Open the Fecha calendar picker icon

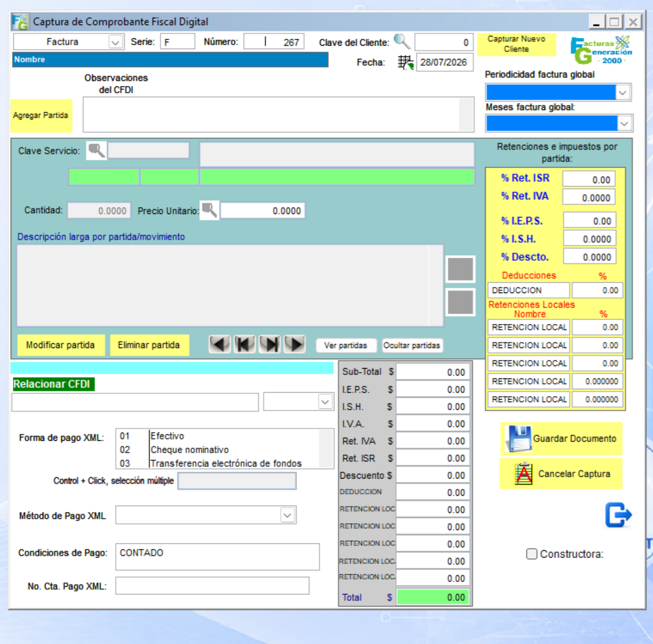tap(406, 62)
